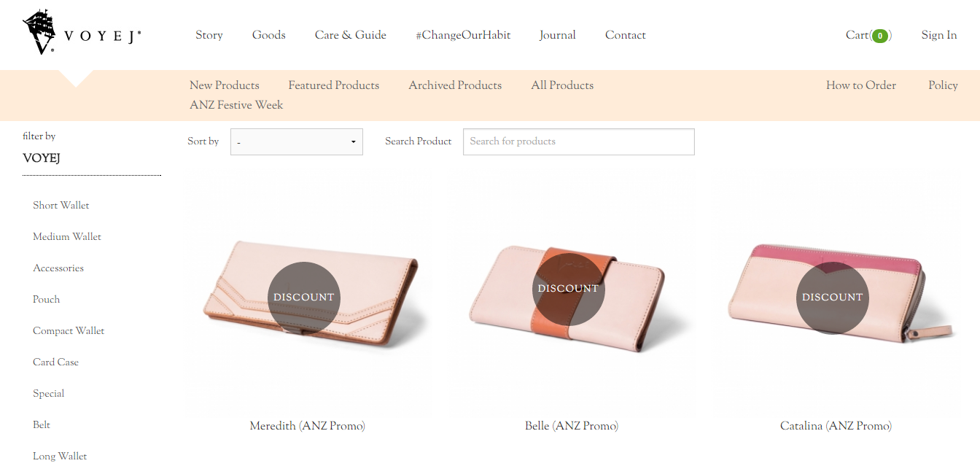Focus the Search for products field
Screen dimensions: 980x466
tap(579, 141)
